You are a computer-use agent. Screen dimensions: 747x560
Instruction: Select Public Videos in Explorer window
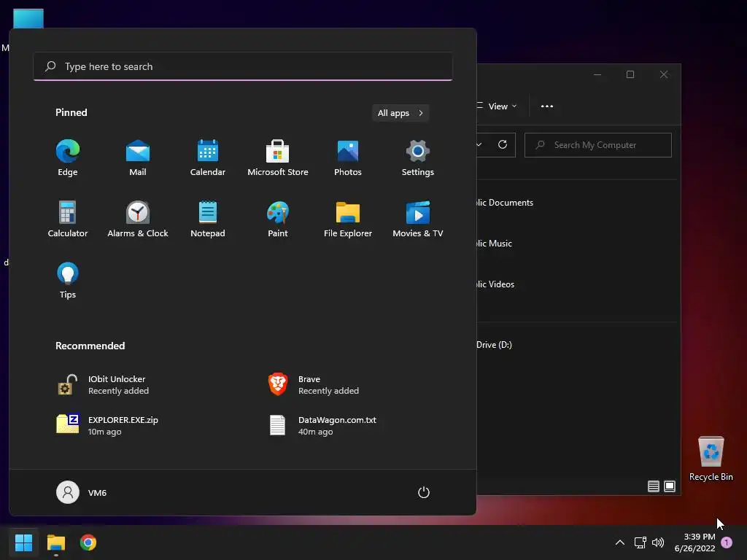[x=495, y=284]
